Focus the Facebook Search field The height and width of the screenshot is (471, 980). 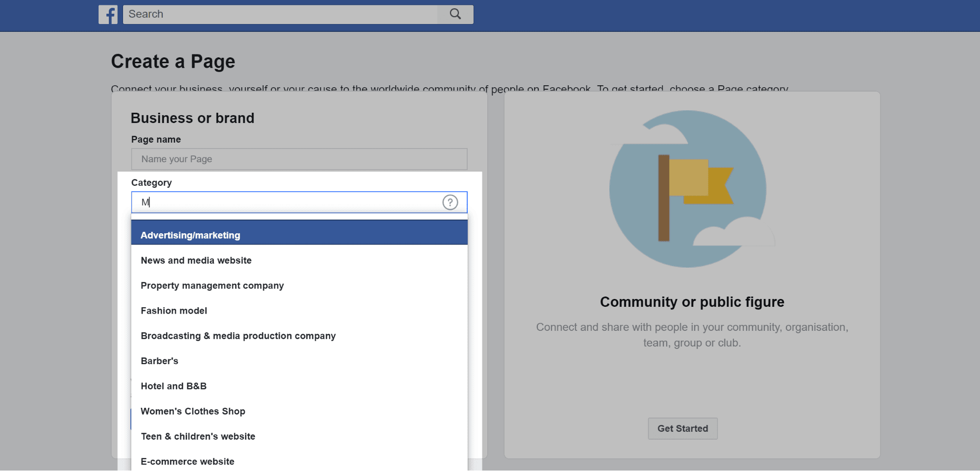click(x=280, y=14)
